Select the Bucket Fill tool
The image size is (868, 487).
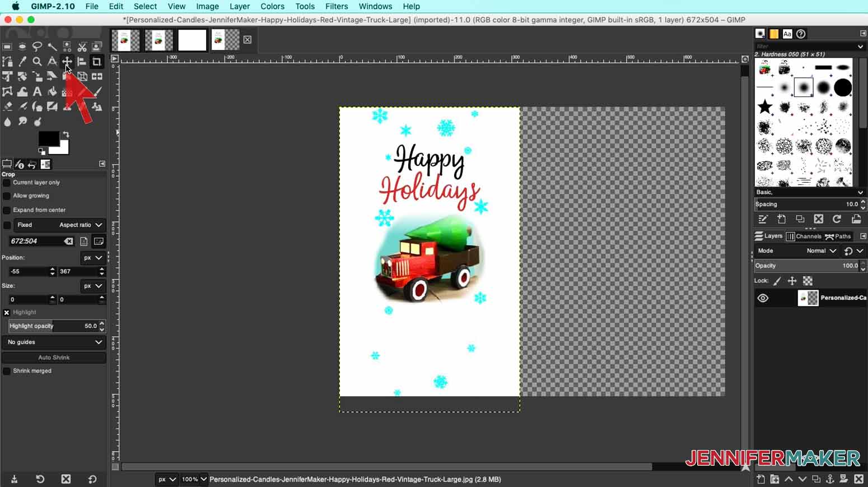52,91
